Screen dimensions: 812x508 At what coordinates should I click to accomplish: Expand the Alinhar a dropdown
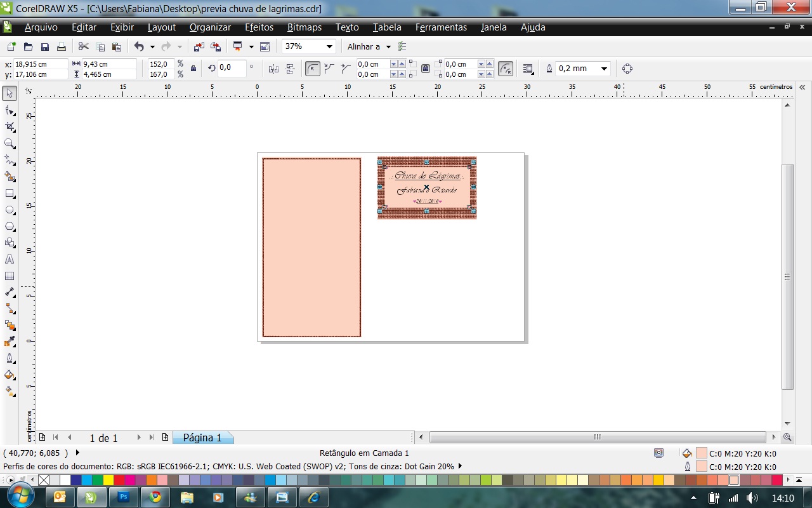388,46
